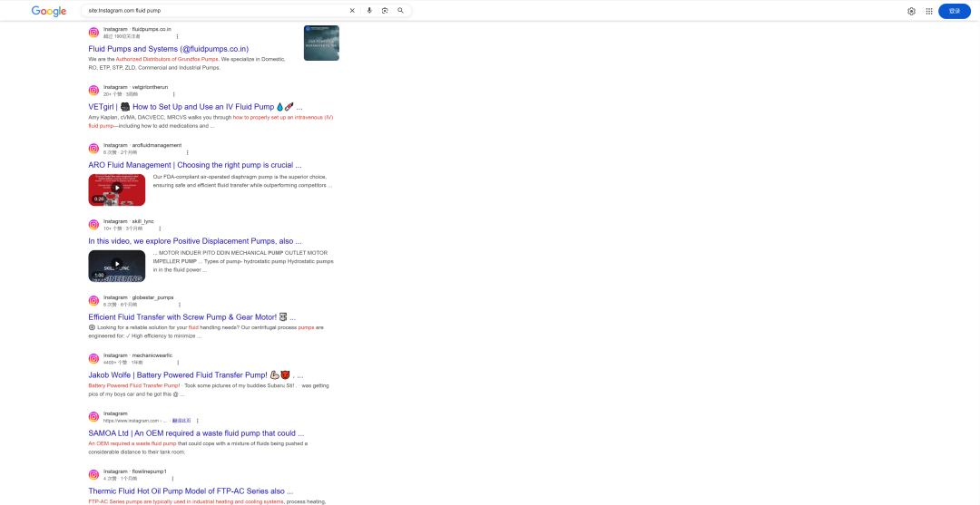
Task: Open more options for globestar_pumps result
Action: (x=180, y=305)
